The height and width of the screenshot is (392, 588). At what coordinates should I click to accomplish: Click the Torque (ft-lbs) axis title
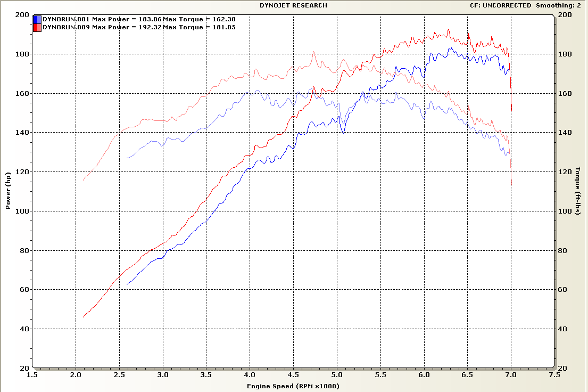(577, 191)
